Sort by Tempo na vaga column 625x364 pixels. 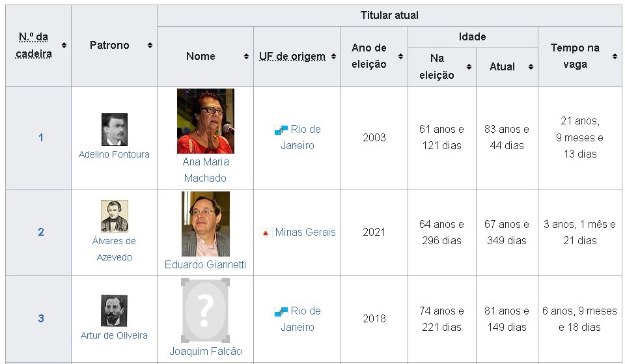[615, 57]
